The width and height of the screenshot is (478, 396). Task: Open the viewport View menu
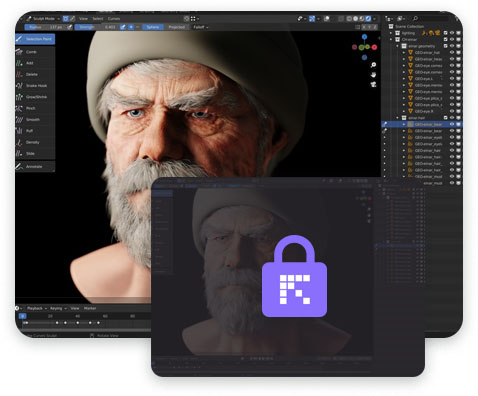click(x=83, y=19)
